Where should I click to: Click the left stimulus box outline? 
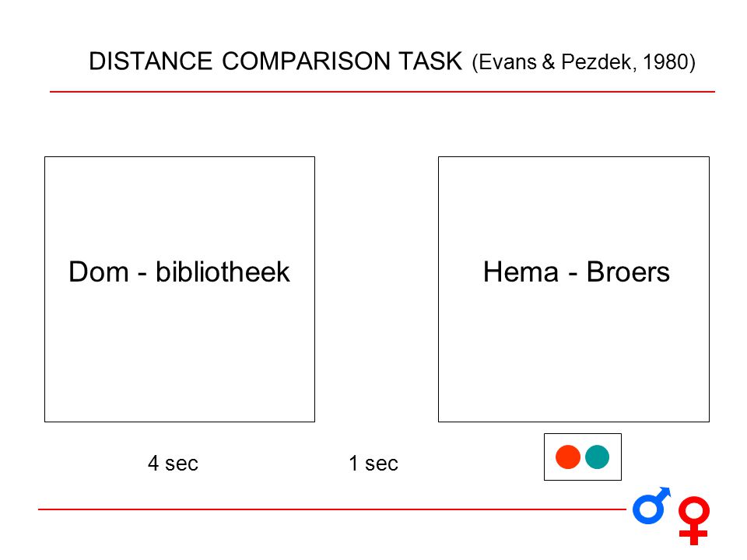point(180,289)
